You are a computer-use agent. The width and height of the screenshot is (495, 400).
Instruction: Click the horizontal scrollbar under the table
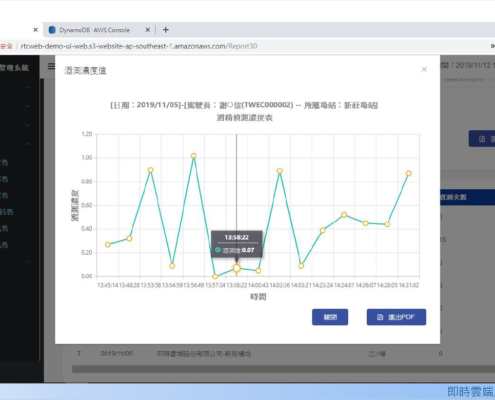pyautogui.click(x=283, y=369)
